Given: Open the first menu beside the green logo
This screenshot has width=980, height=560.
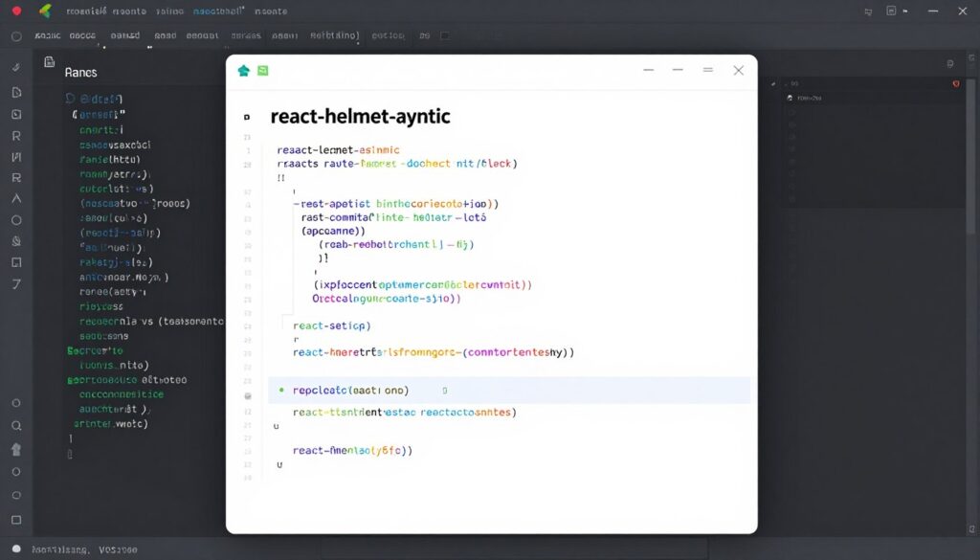Looking at the screenshot, I should (86, 11).
